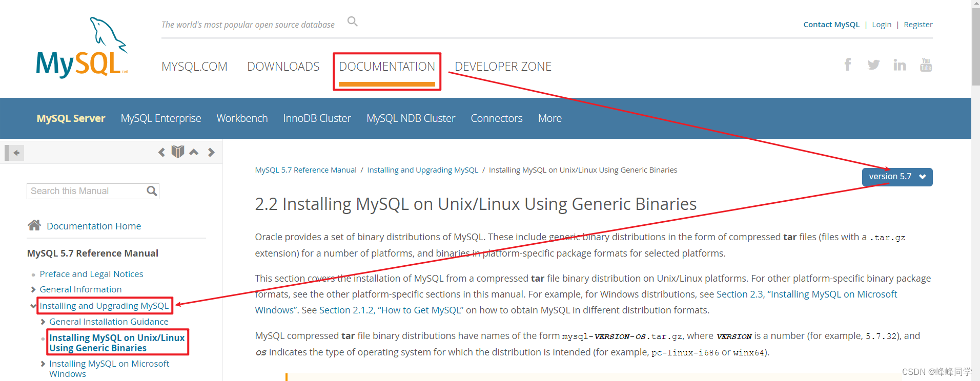The height and width of the screenshot is (381, 980).
Task: Open the MySQL Facebook page icon
Action: tap(848, 65)
